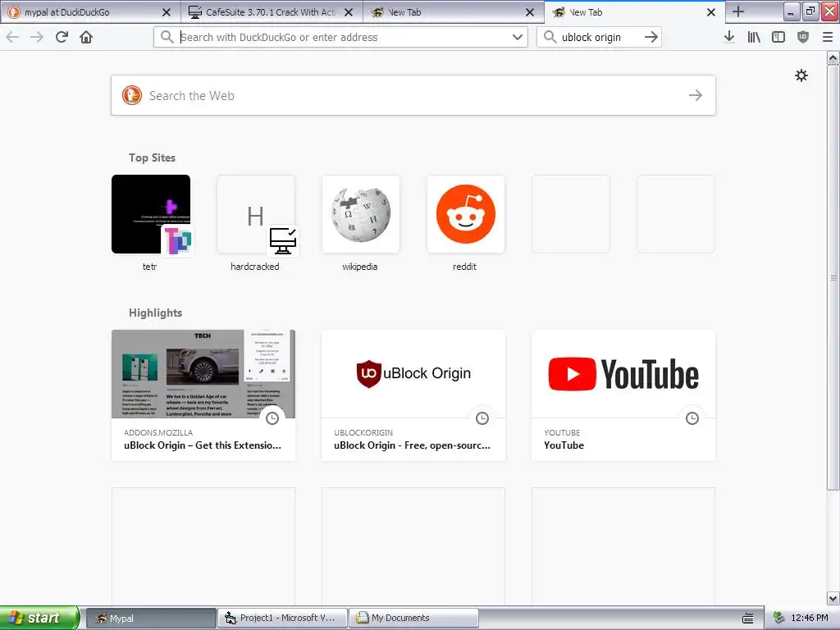The image size is (840, 630).
Task: Open the uBlock Origin toolbar icon
Action: (803, 37)
